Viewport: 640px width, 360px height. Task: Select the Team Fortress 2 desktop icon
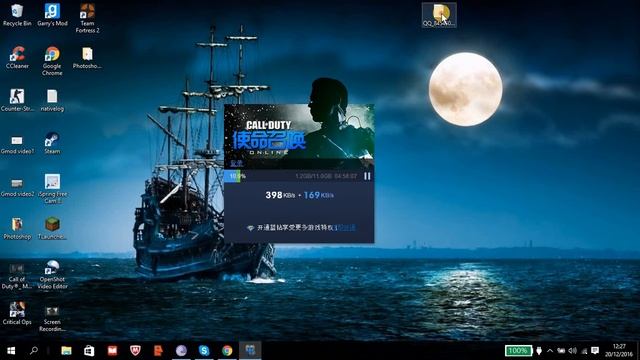point(87,18)
